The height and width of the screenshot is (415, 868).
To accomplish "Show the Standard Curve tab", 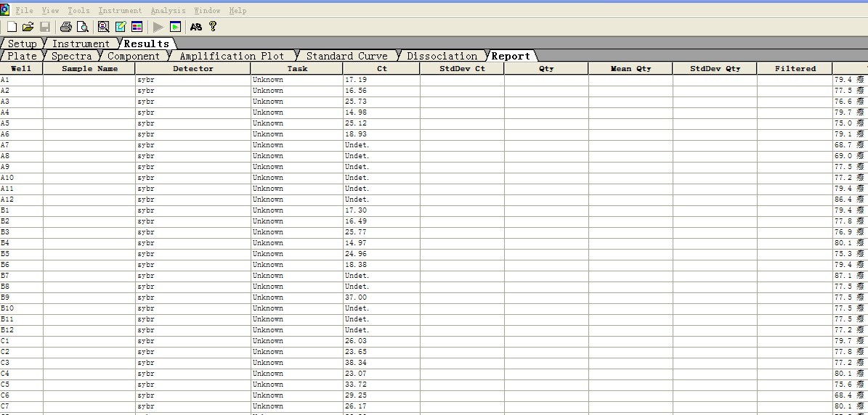I will click(347, 56).
